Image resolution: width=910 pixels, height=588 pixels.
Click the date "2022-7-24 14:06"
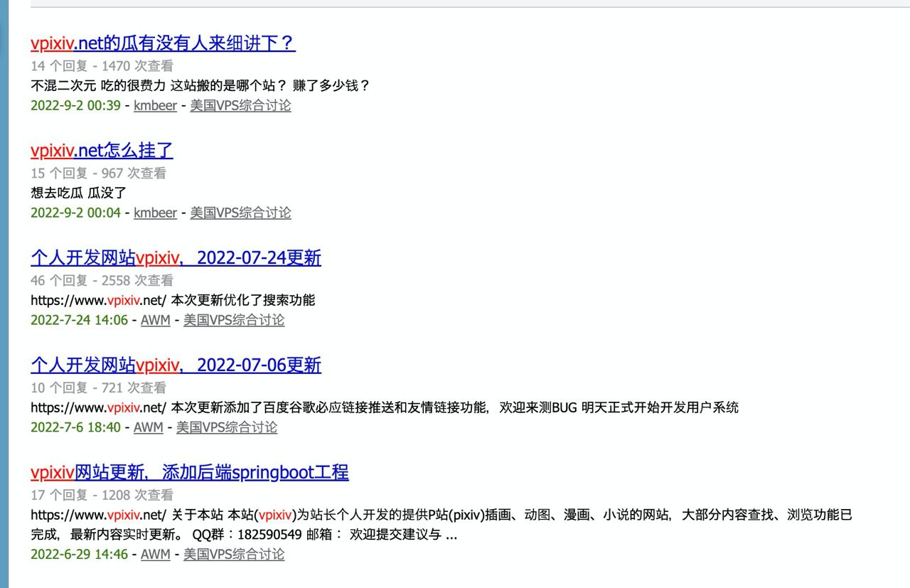(x=79, y=321)
